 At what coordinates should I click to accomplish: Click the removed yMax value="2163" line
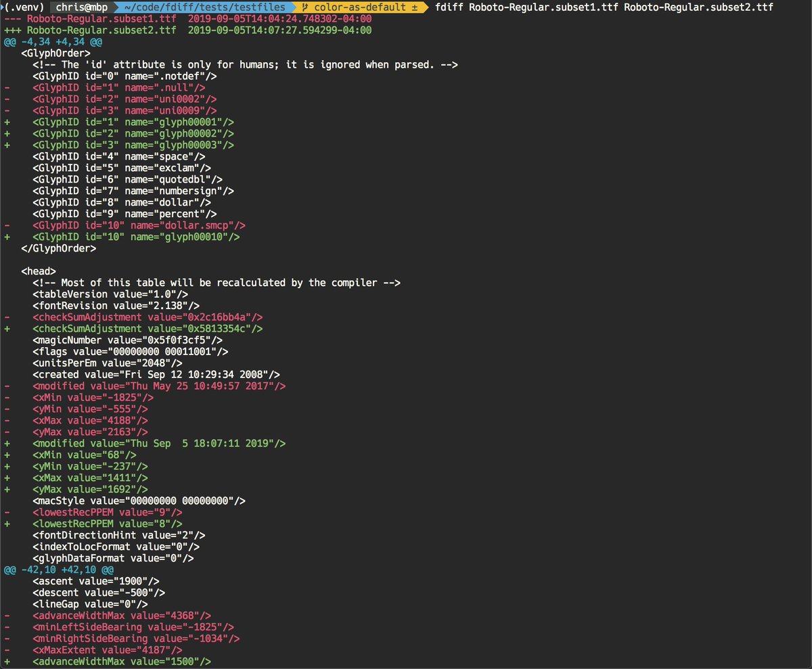90,433
